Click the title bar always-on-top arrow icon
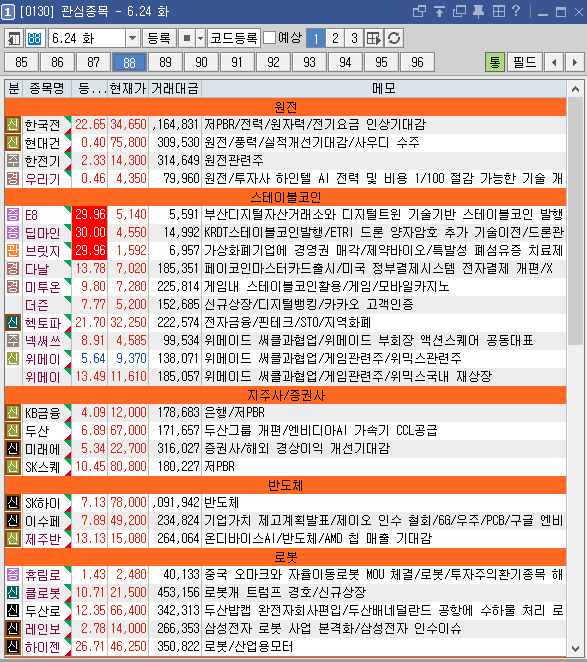587x662 pixels. click(x=439, y=11)
